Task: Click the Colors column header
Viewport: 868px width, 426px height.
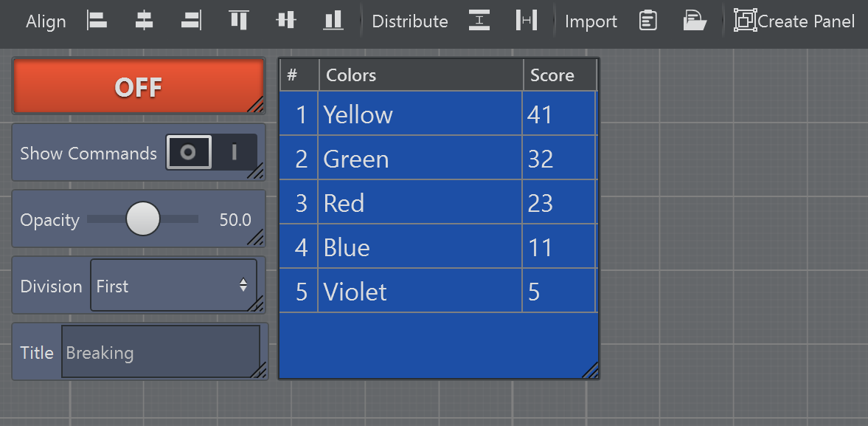Action: 420,75
